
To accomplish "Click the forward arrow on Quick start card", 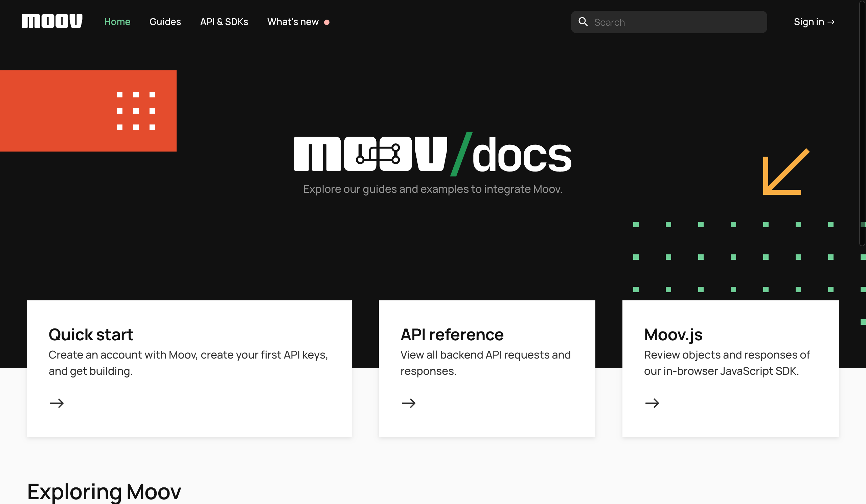I will (x=56, y=403).
